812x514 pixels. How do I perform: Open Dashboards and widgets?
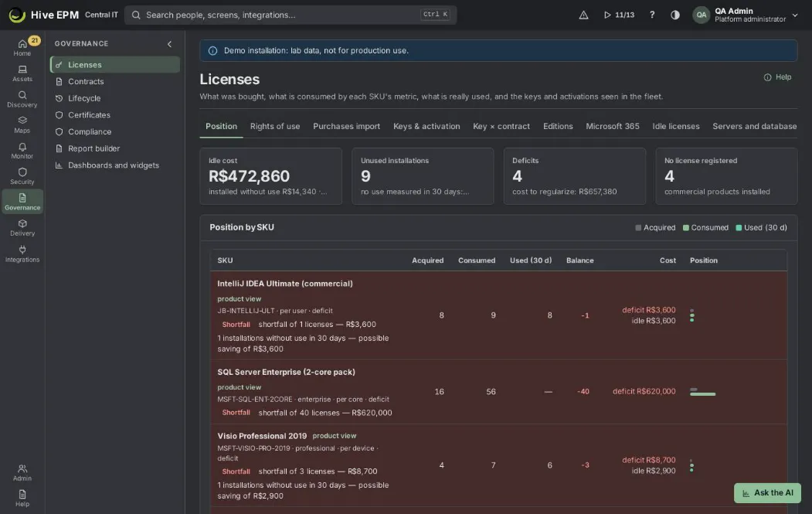[x=115, y=165]
